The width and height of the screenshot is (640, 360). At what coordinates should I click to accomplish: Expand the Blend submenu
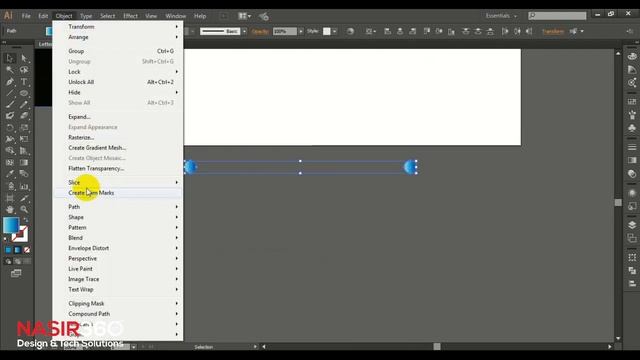click(118, 238)
